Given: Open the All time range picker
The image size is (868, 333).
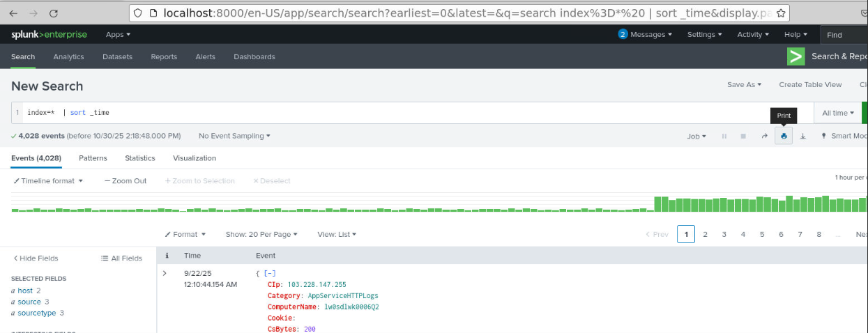Looking at the screenshot, I should tap(837, 113).
